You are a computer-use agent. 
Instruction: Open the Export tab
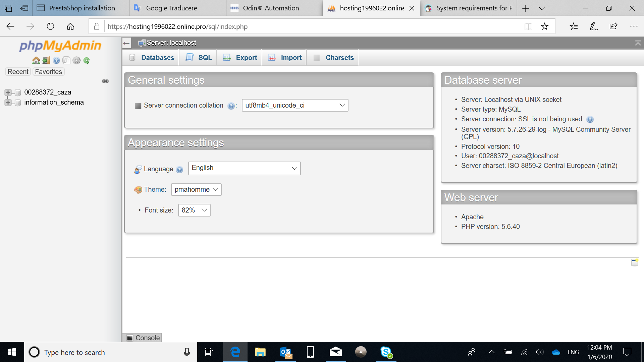[x=240, y=58]
